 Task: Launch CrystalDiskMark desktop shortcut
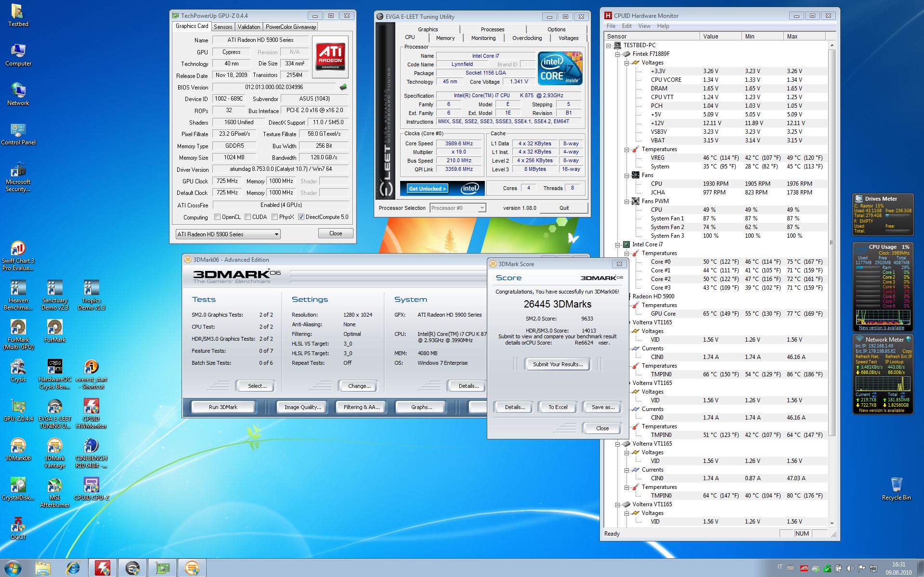tap(18, 489)
